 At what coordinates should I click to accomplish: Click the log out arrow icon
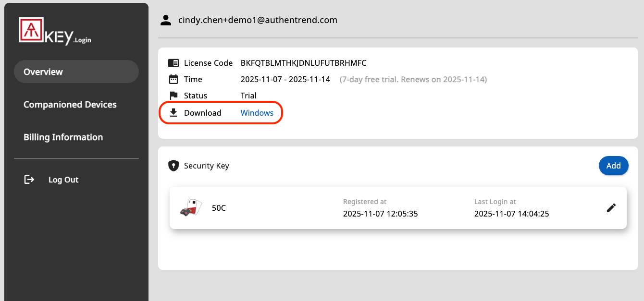pyautogui.click(x=29, y=179)
